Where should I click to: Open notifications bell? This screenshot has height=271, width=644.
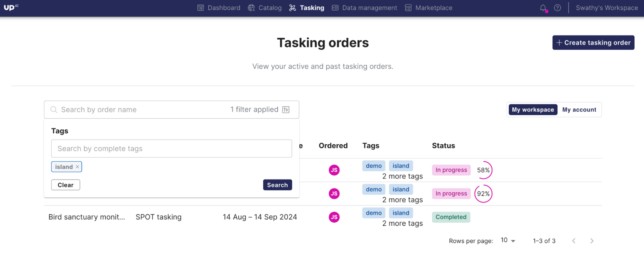pyautogui.click(x=543, y=8)
